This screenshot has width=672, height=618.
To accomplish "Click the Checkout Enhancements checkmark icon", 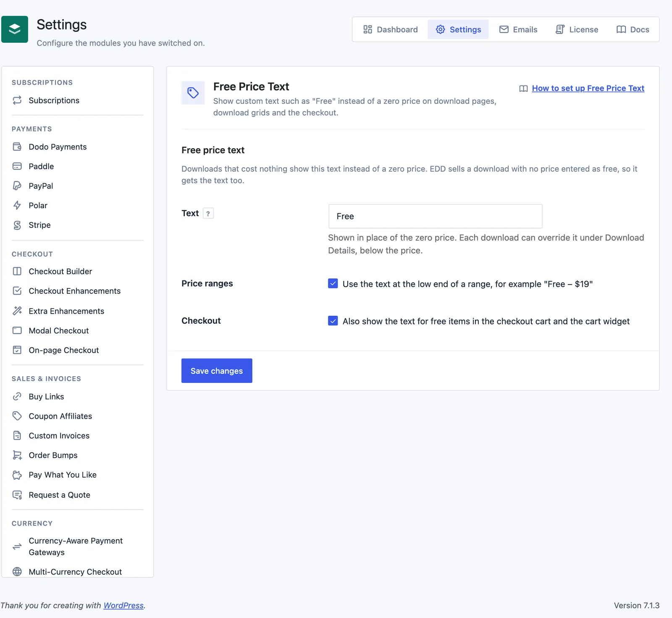I will click(x=17, y=291).
